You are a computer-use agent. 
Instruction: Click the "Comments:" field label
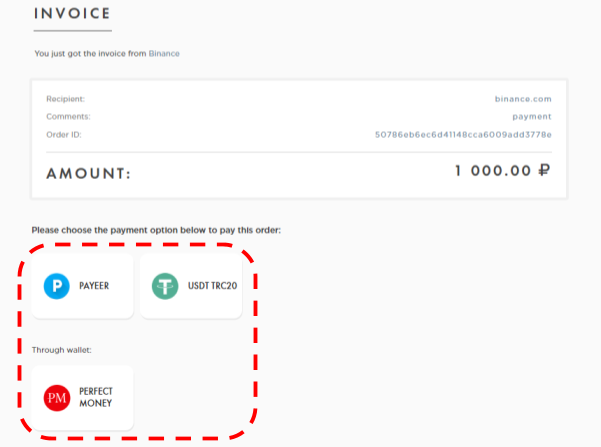pos(68,116)
